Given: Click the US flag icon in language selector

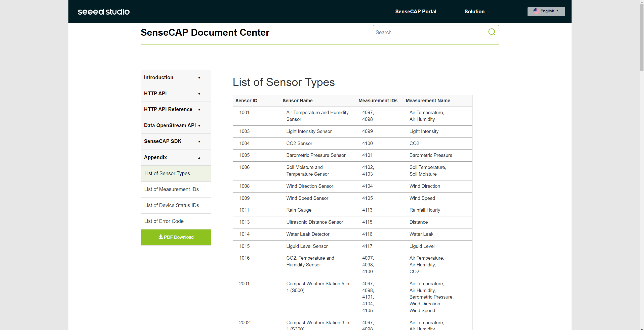Looking at the screenshot, I should click(x=536, y=11).
